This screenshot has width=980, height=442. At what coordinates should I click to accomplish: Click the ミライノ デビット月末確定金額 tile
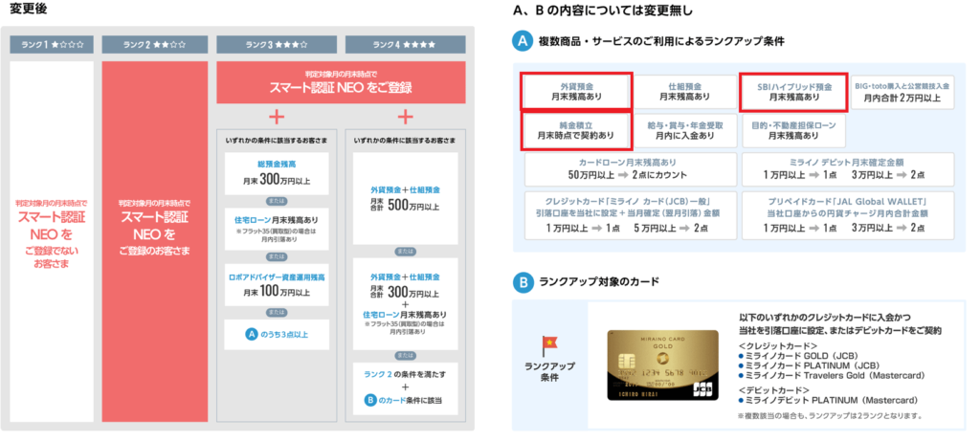[848, 168]
